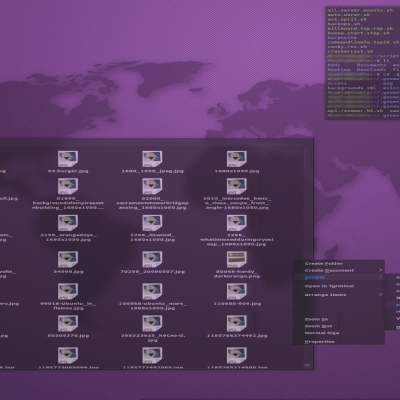Image resolution: width=400 pixels, height=400 pixels.
Task: Choose Zoom Out from context menu
Action: pos(338,326)
